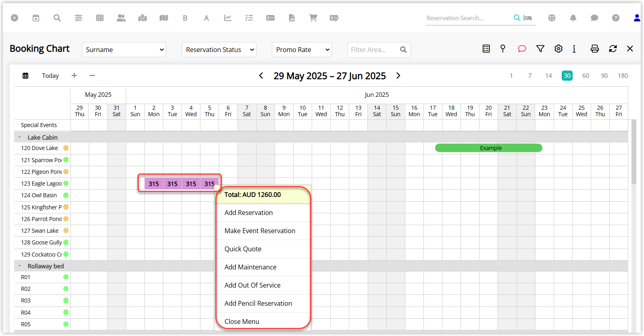Open the sliders settings icon

pos(79,18)
